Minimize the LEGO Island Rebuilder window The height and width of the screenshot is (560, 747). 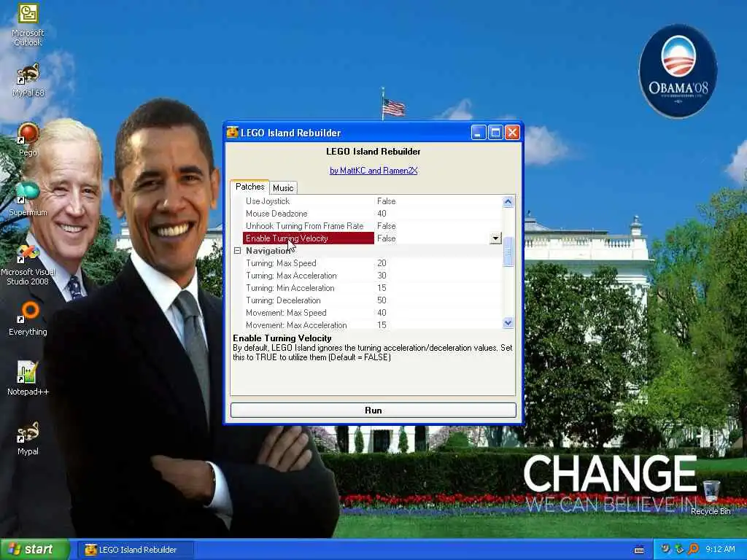(479, 133)
